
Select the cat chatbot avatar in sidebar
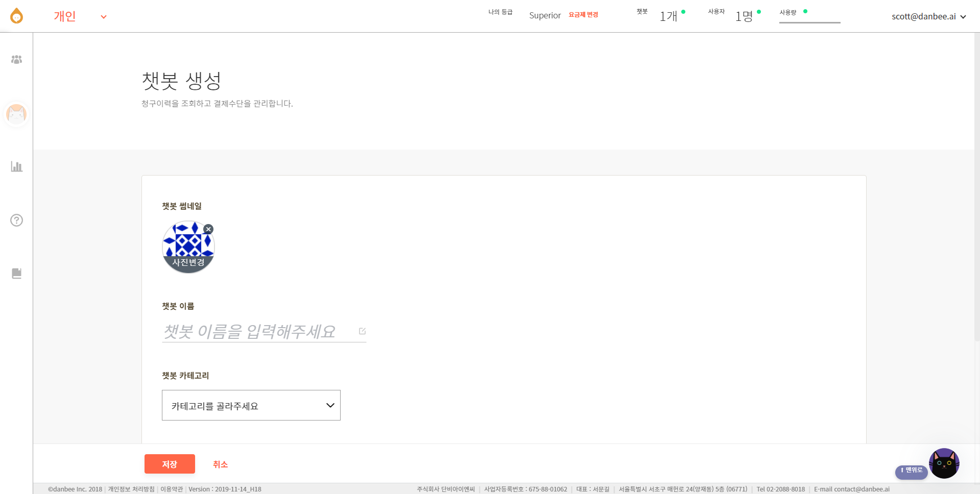[16, 114]
